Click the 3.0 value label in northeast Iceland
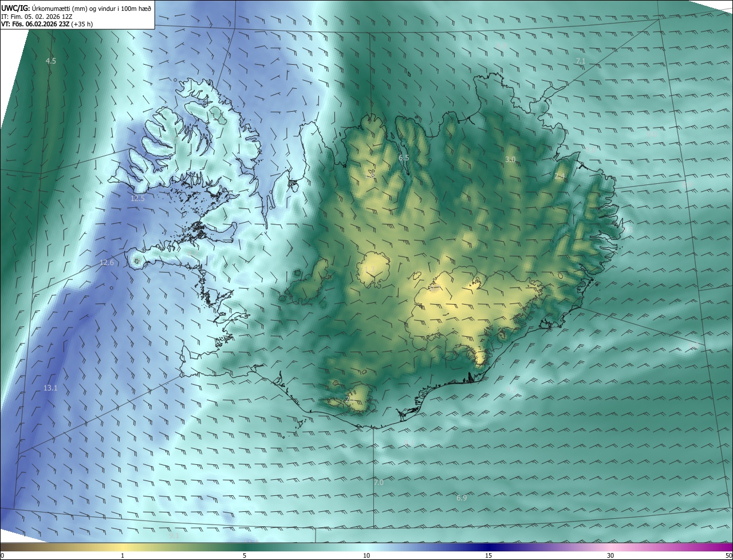The height and width of the screenshot is (560, 733). click(510, 159)
